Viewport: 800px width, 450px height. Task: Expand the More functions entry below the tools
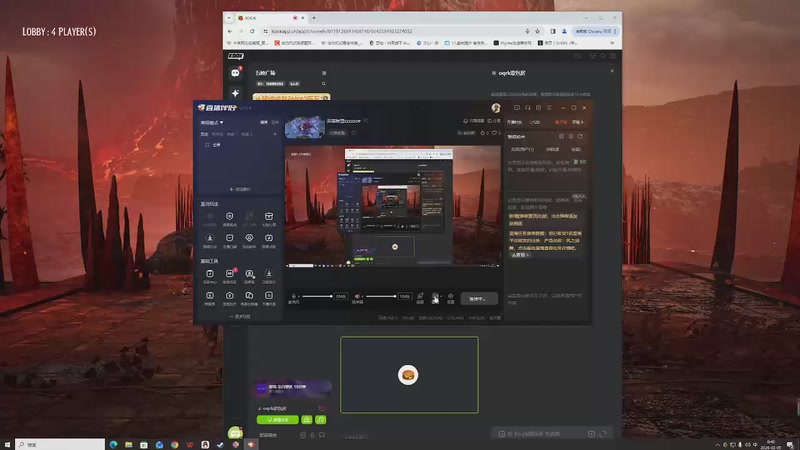click(239, 316)
